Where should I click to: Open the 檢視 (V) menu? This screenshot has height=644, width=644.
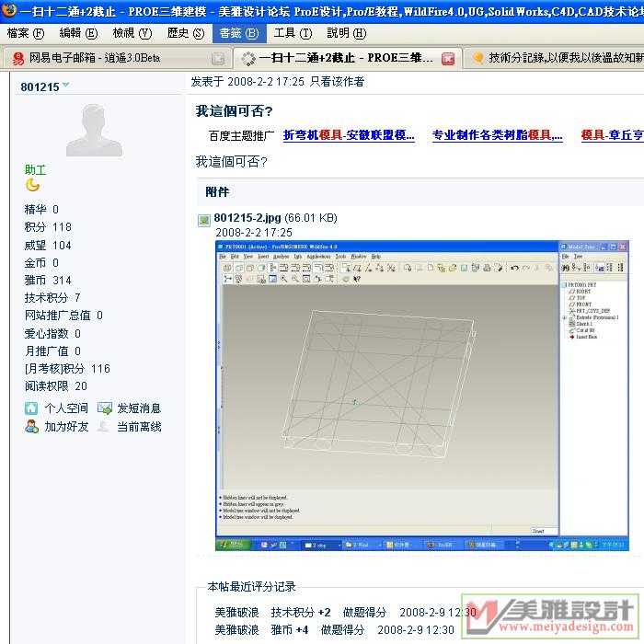(132, 33)
